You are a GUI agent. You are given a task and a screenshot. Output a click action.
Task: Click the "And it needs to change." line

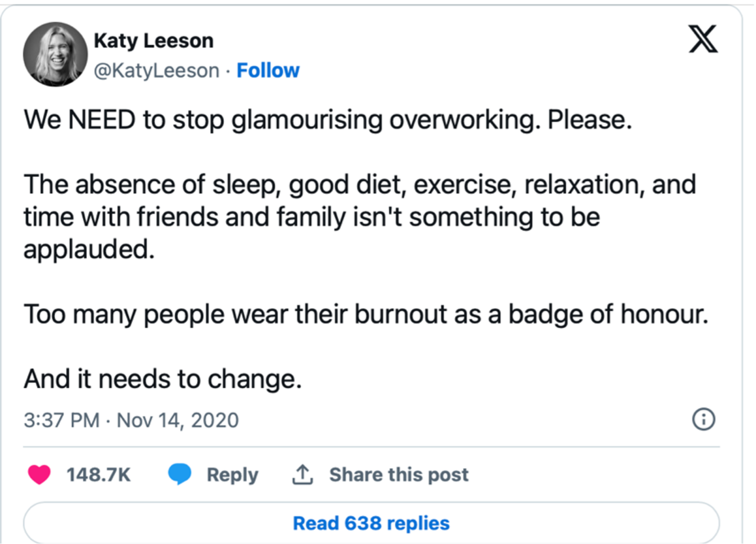[162, 379]
